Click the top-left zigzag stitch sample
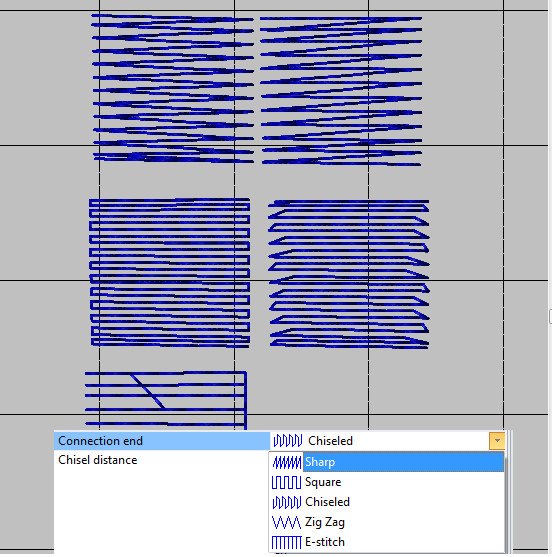The height and width of the screenshot is (557, 553). click(173, 88)
